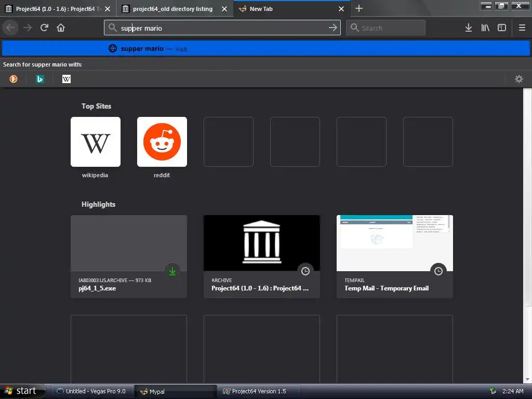
Task: Open the Library bookmarks icon
Action: (485, 28)
